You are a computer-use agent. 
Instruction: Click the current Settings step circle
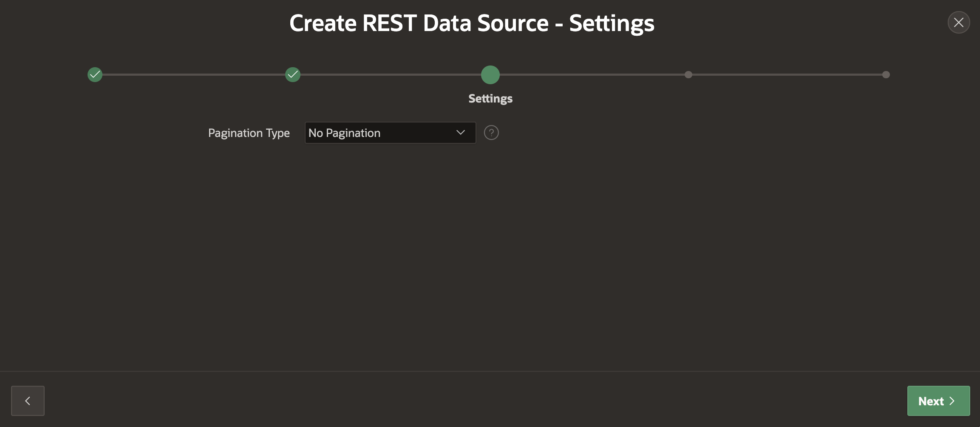click(490, 75)
